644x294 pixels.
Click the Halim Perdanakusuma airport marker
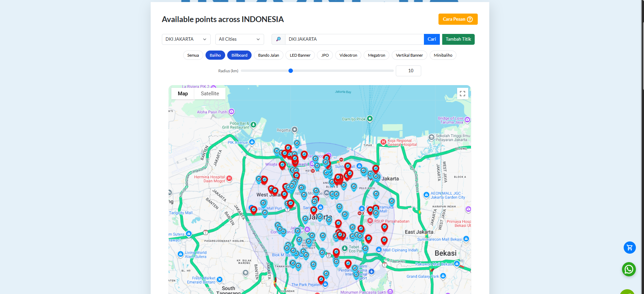click(371, 272)
